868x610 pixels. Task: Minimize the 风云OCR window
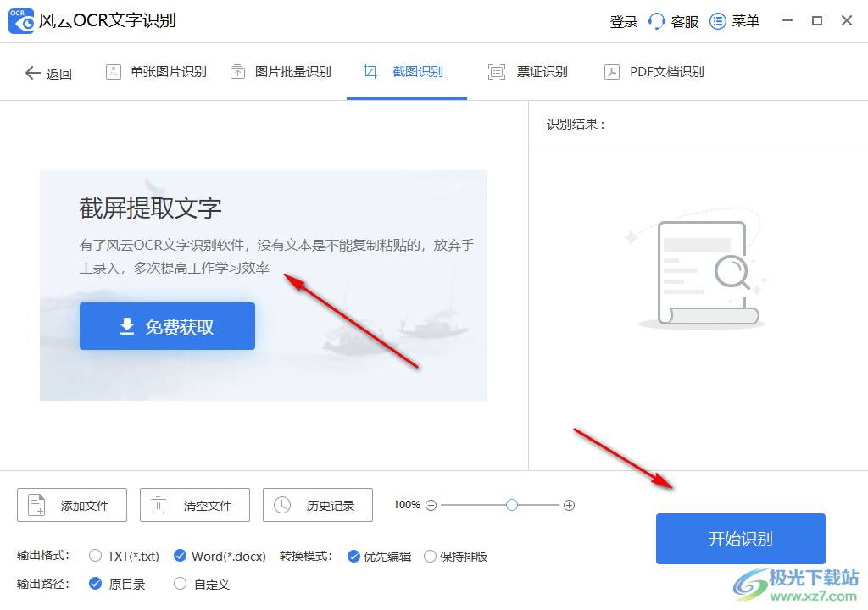[x=787, y=21]
